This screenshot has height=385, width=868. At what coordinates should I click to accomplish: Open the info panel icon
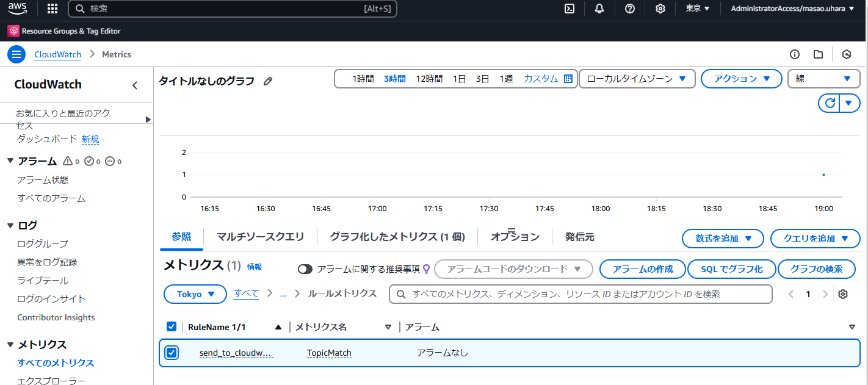795,54
